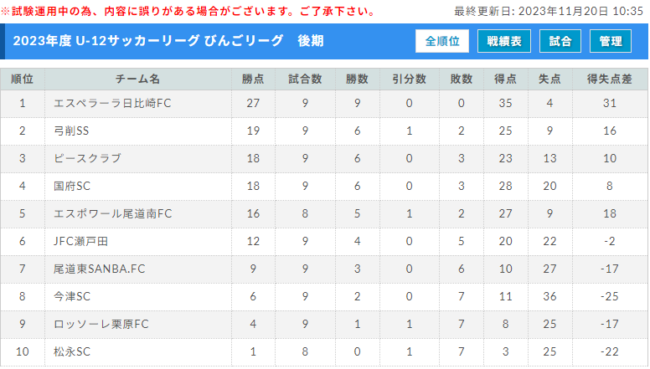Click the 得点 column header
Screen dimensions: 650x369
pos(505,79)
